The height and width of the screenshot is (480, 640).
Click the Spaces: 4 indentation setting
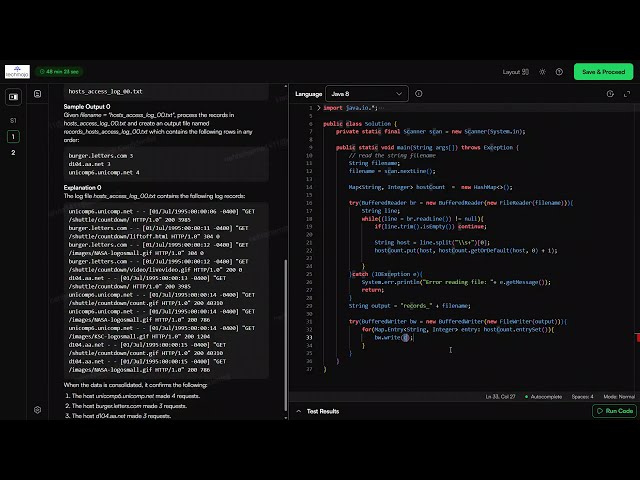[582, 396]
